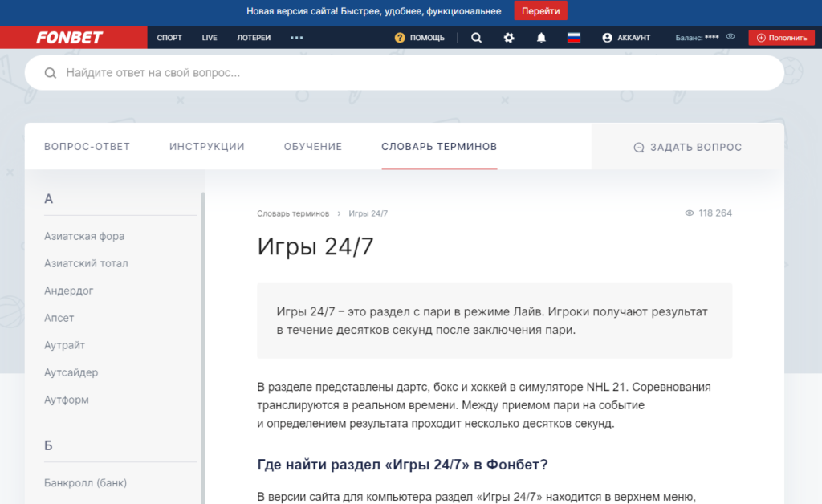
Task: Open term Азиатский тотал
Action: pos(86,263)
